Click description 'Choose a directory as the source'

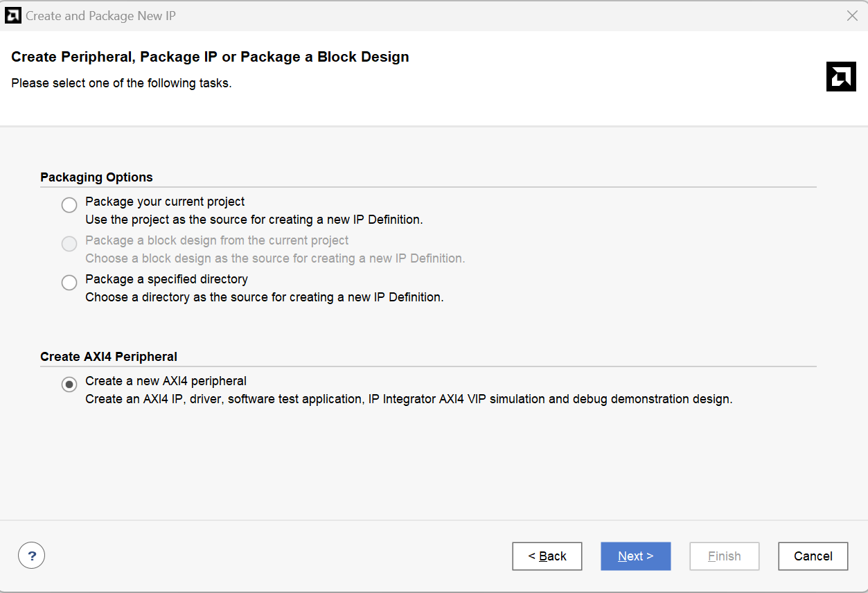(x=264, y=297)
